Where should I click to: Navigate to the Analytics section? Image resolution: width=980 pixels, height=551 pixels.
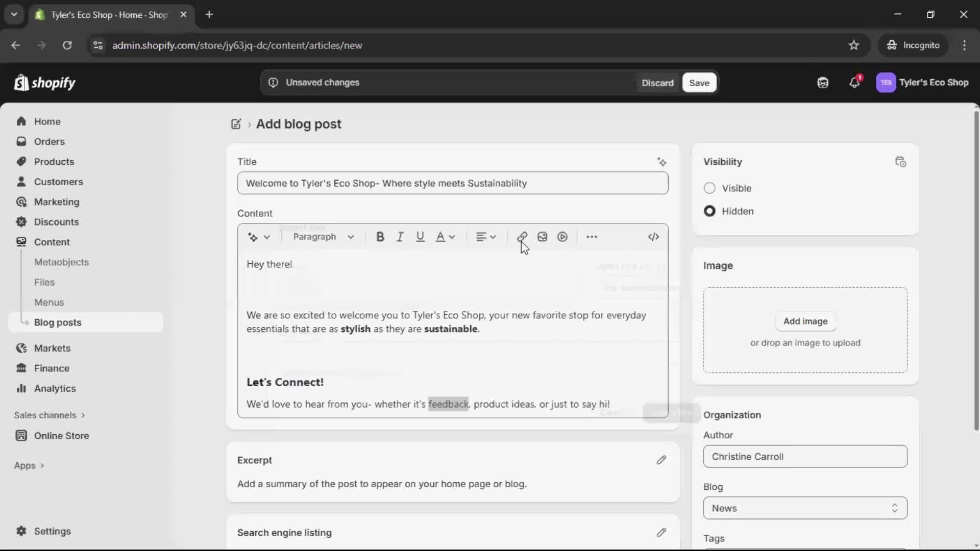(x=54, y=388)
